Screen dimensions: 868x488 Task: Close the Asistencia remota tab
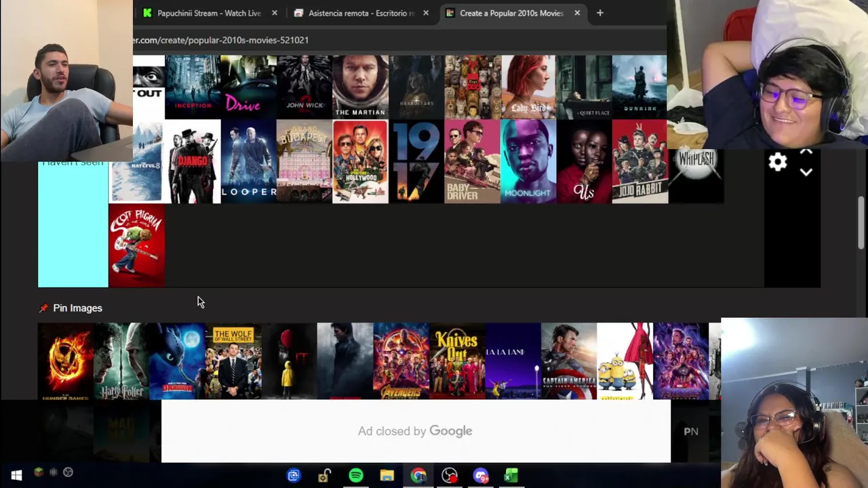click(425, 13)
